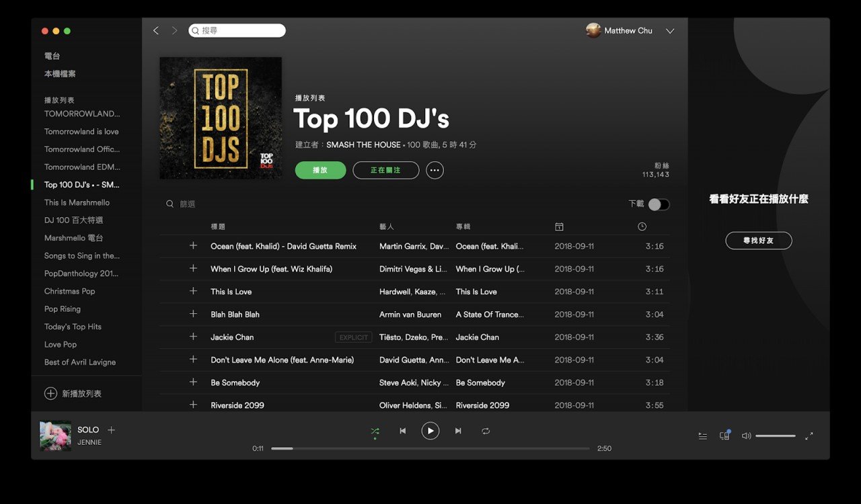
Task: Click Armin van Buuren artist link
Action: (410, 314)
